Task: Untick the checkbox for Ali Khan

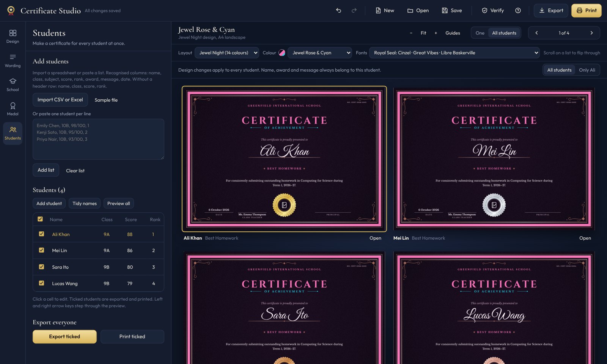Action: [41, 234]
